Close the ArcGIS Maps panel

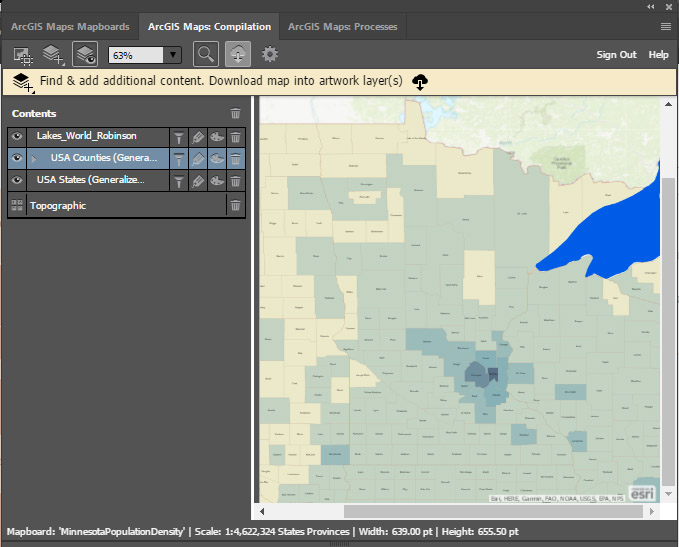click(x=669, y=6)
